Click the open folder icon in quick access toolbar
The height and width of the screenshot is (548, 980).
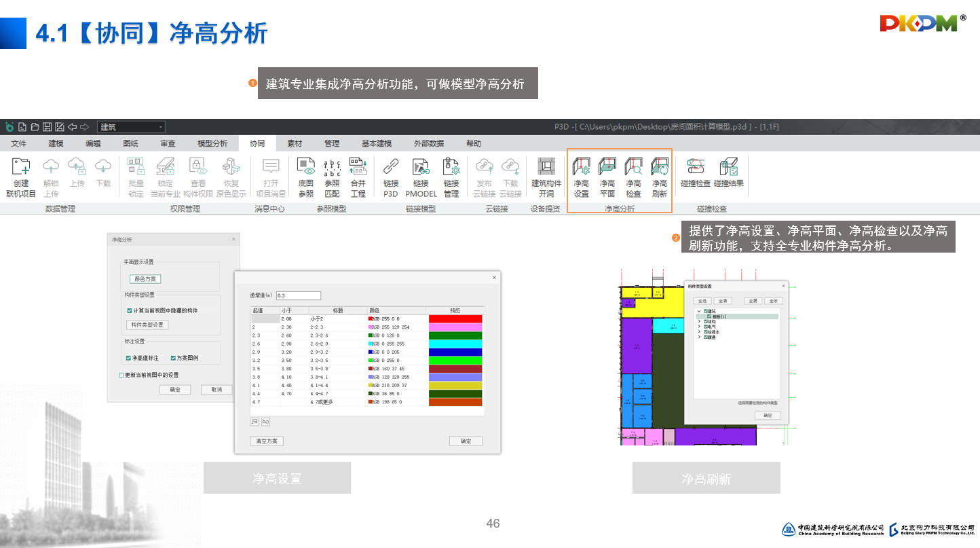35,127
